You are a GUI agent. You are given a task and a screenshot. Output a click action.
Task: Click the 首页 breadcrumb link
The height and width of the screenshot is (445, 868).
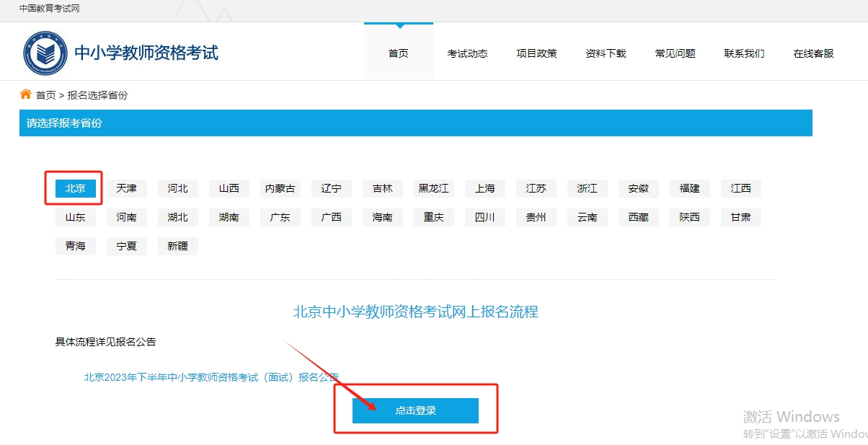click(x=45, y=95)
